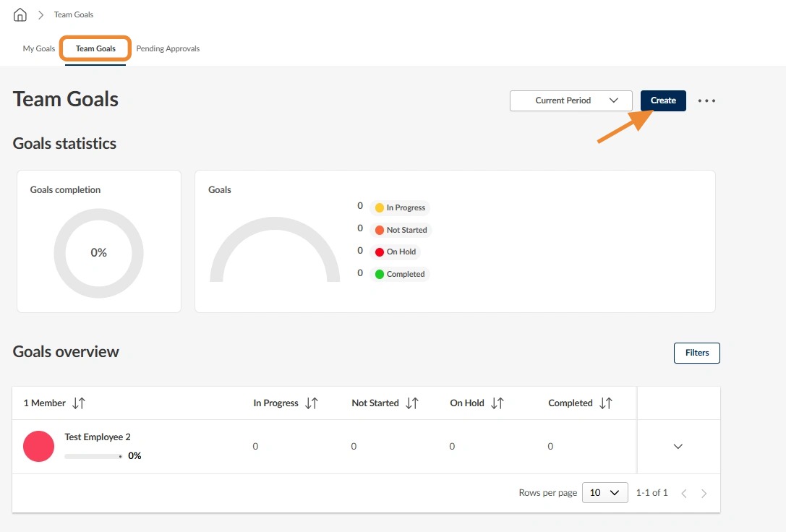Click the Create button

point(663,100)
